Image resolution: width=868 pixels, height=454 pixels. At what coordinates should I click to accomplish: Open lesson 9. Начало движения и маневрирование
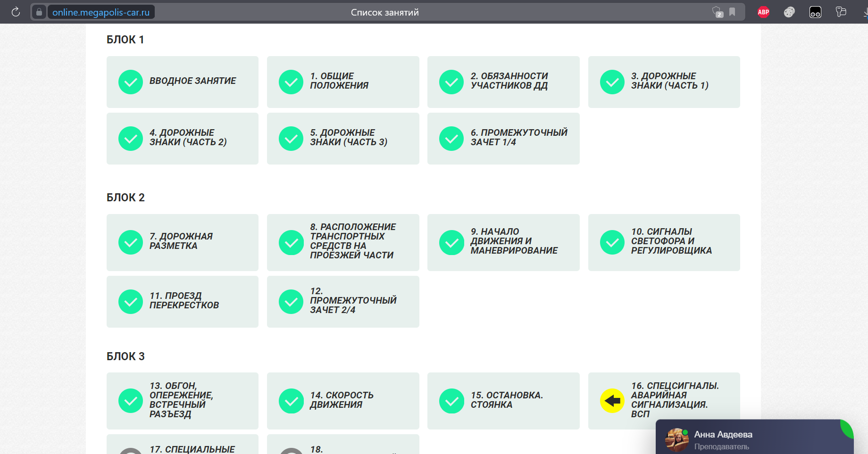click(x=503, y=242)
